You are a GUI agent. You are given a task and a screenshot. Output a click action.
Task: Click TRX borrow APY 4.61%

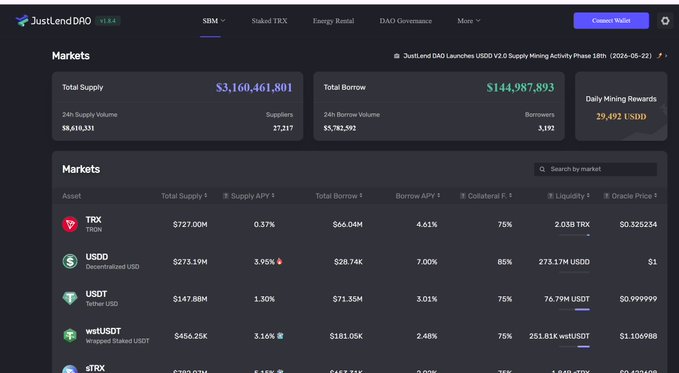(x=427, y=224)
